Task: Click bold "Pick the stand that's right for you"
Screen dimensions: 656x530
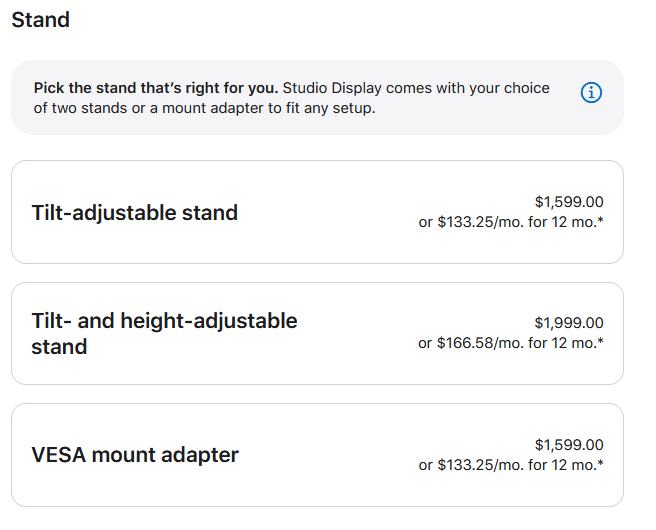Action: (156, 88)
